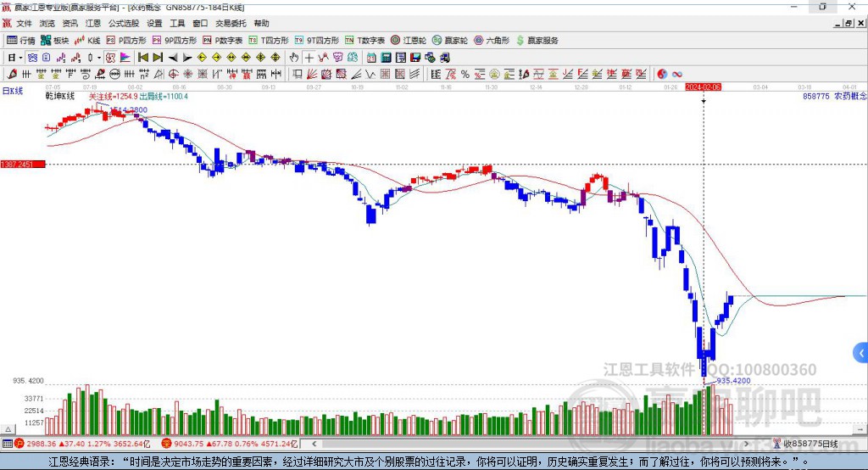Open the 帮助 menu
The width and height of the screenshot is (868, 470).
pos(261,23)
